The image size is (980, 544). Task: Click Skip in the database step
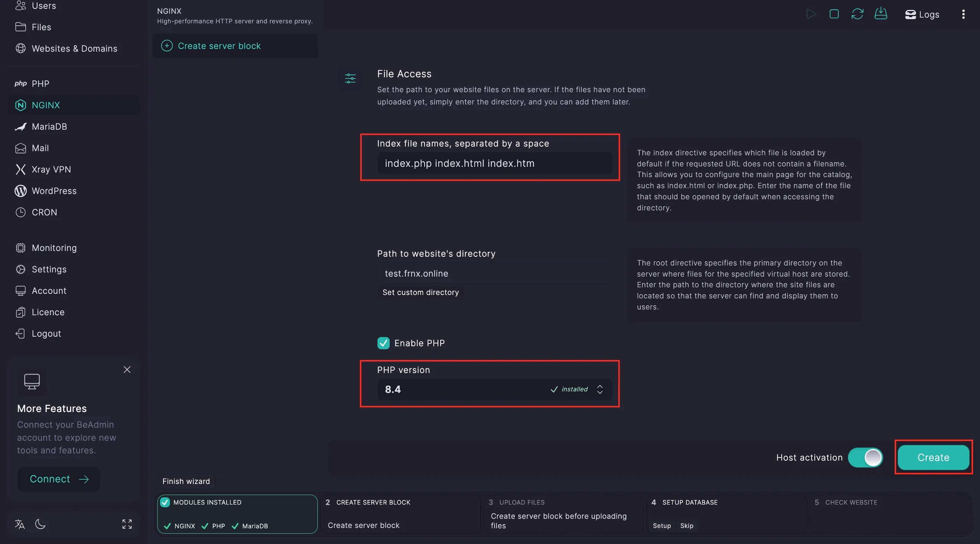tap(687, 526)
